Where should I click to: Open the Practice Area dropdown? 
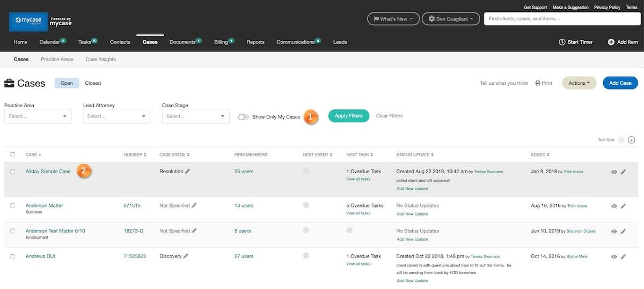38,116
